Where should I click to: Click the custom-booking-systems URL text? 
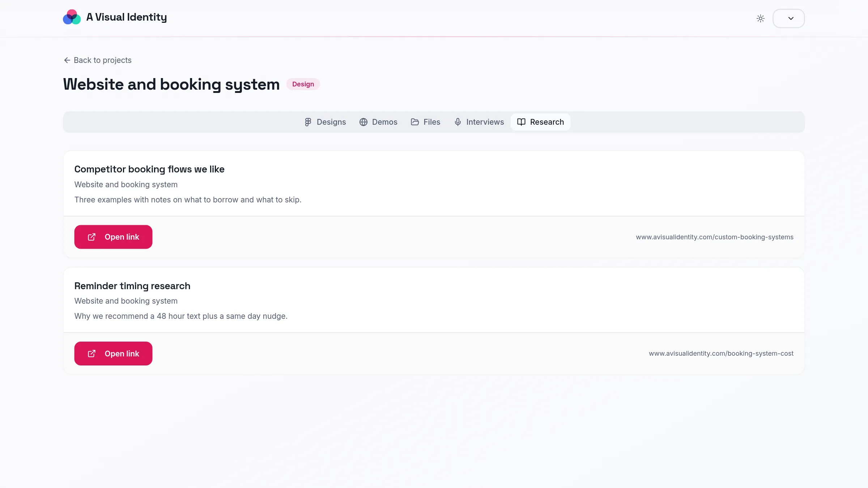point(715,237)
